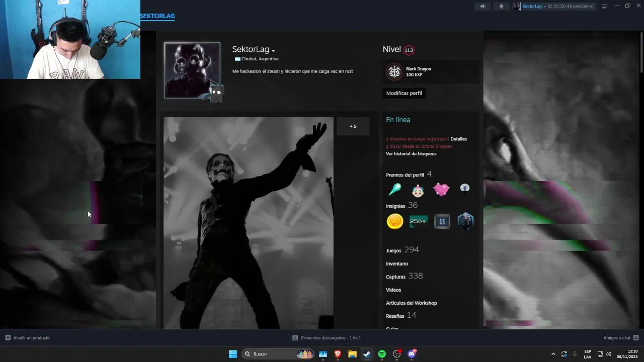
Task: Click the 11 years of service badge
Action: pos(442,221)
